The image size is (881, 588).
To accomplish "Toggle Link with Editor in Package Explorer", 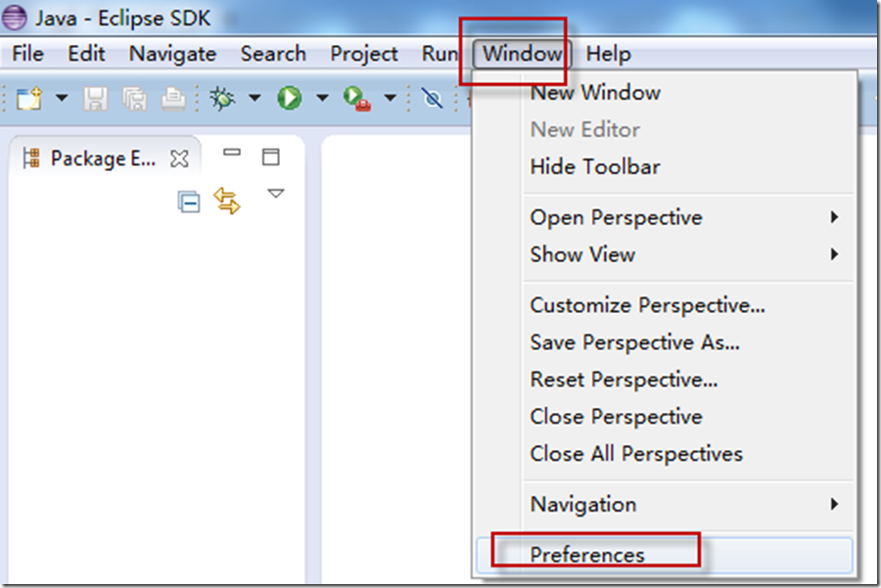I will tap(227, 201).
